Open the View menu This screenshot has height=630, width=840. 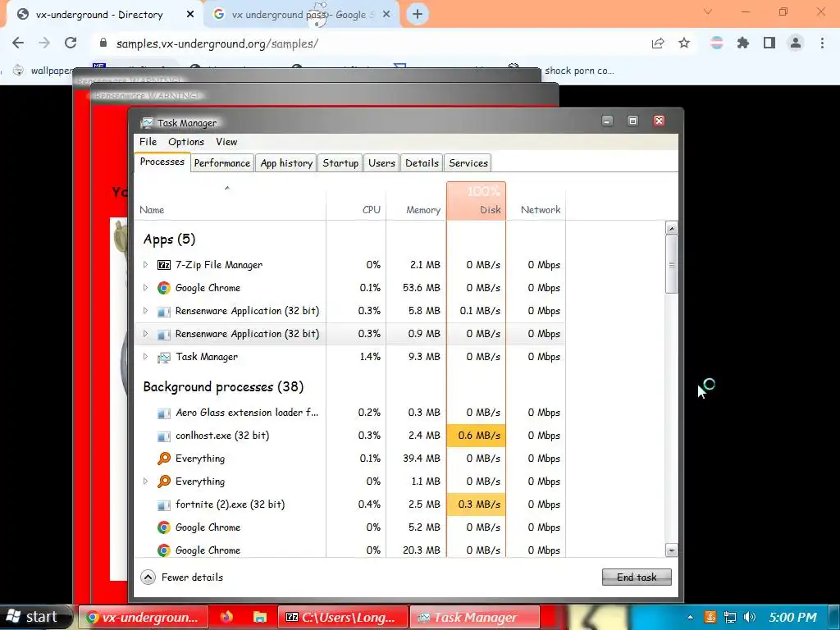tap(226, 141)
